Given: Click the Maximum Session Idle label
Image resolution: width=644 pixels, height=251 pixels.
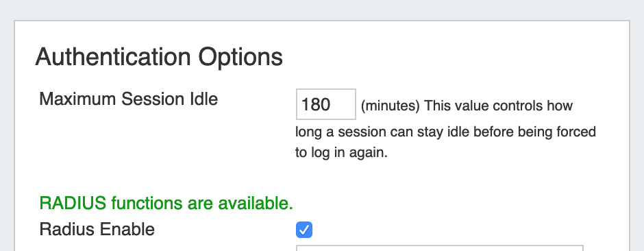Looking at the screenshot, I should 129,99.
